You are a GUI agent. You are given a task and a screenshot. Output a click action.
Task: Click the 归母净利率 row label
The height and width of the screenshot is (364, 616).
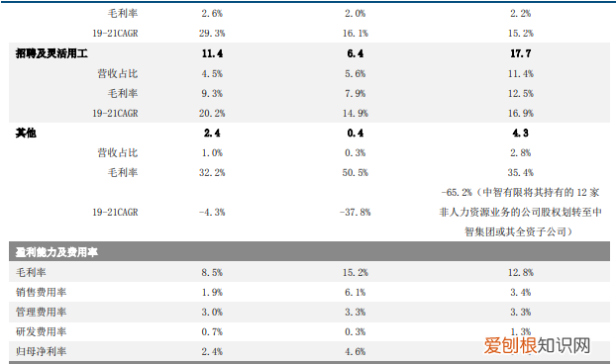coord(42,351)
